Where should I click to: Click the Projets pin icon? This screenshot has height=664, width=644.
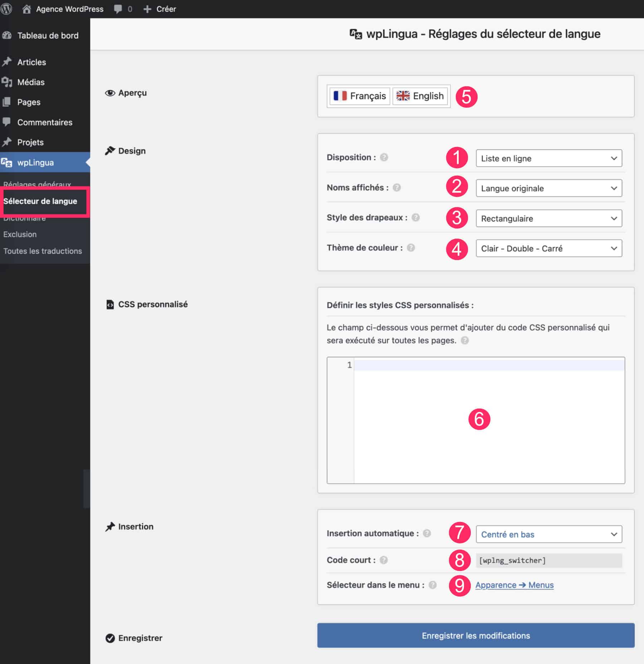coord(7,142)
